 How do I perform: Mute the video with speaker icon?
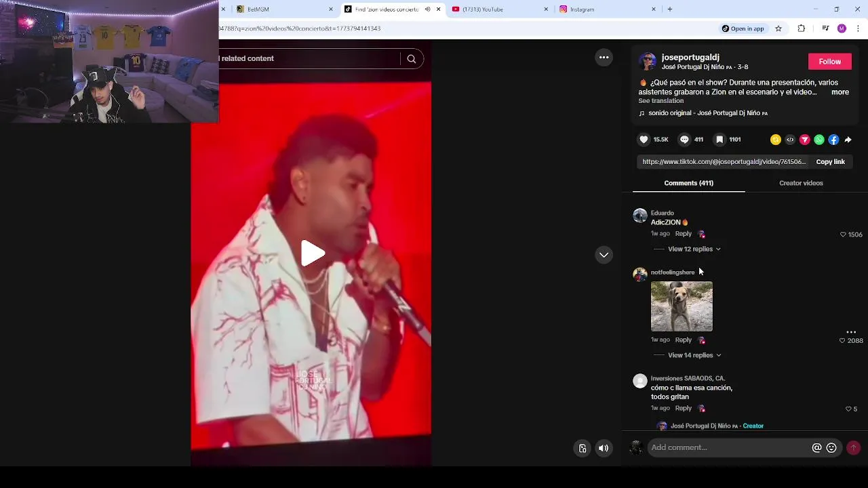[x=604, y=448]
